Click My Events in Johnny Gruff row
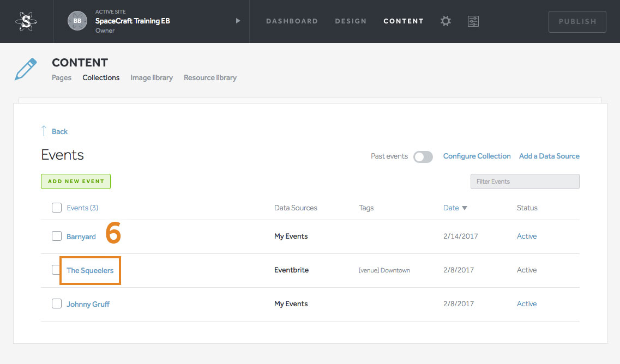 291,304
